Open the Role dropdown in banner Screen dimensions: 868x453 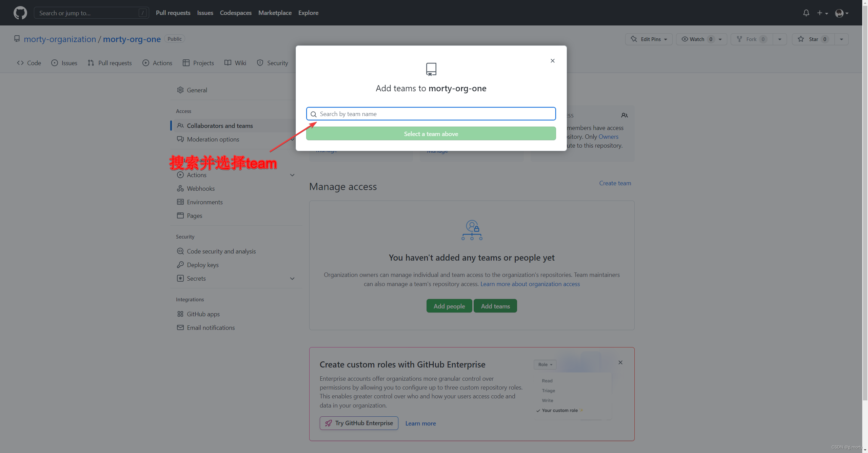(x=545, y=364)
